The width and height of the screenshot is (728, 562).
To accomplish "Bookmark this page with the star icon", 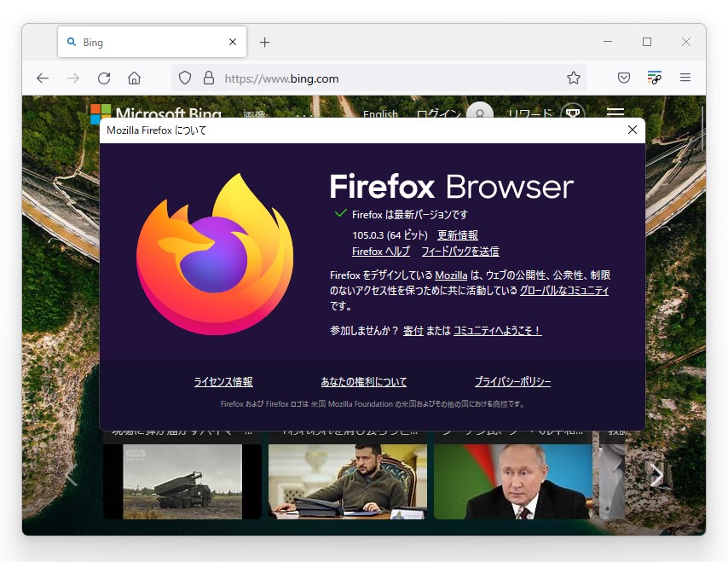I will tap(574, 78).
